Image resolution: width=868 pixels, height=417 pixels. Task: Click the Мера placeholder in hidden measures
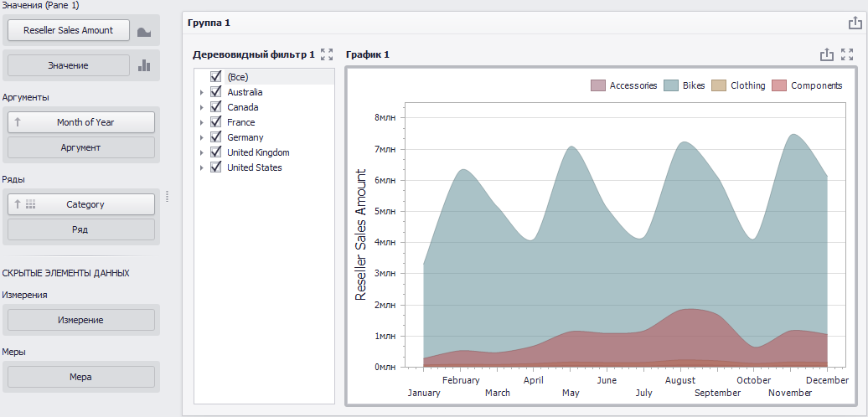click(x=80, y=377)
